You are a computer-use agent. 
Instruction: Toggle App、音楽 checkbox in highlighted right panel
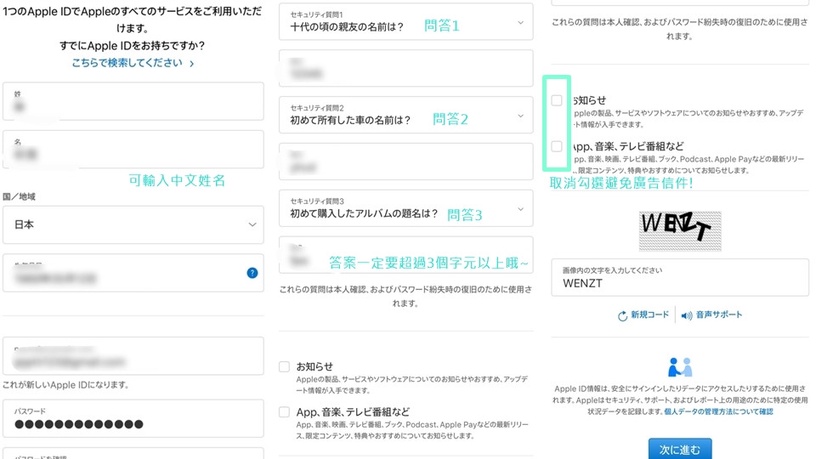(557, 146)
